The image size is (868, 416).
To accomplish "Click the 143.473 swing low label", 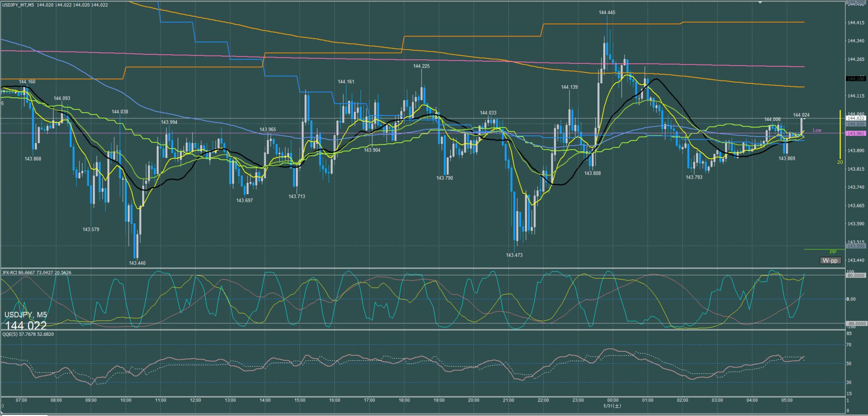I will click(x=514, y=255).
